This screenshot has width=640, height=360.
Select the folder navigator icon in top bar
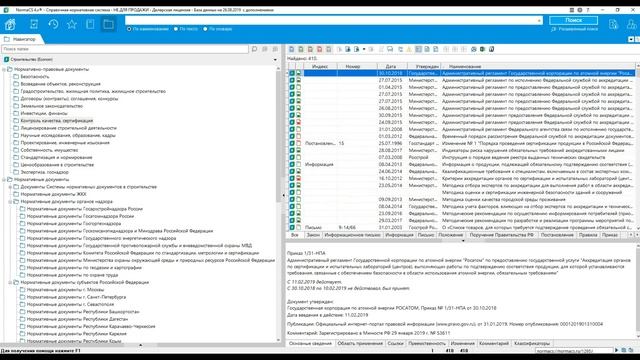pyautogui.click(x=109, y=24)
